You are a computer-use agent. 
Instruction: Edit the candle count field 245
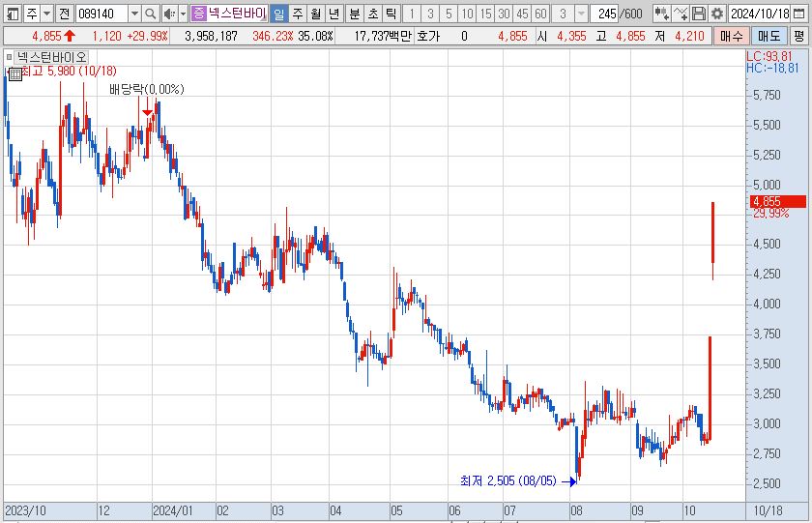click(x=605, y=14)
